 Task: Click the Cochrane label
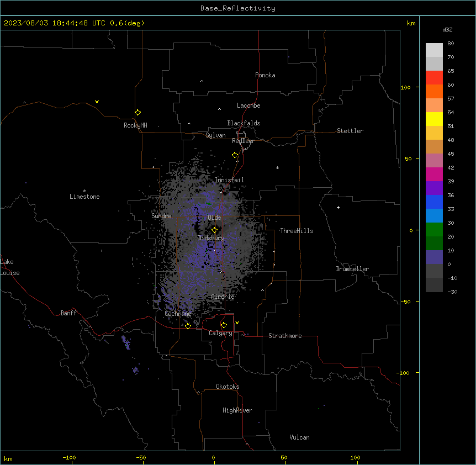tap(178, 314)
